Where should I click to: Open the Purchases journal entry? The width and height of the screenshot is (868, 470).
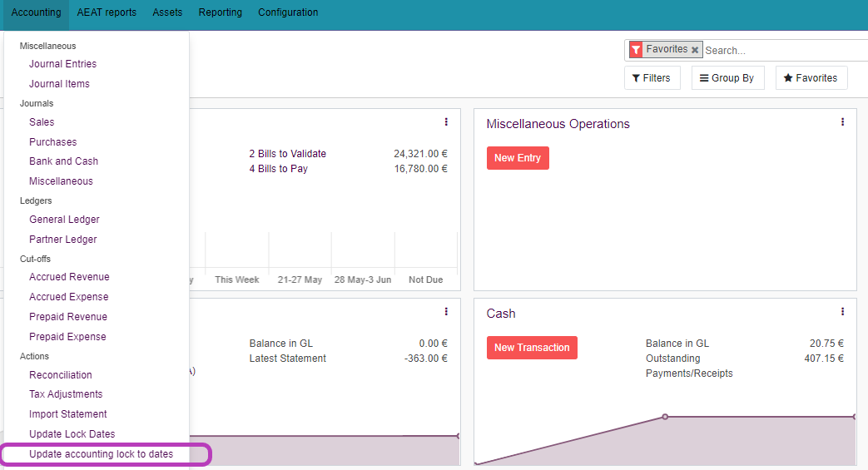click(x=52, y=141)
